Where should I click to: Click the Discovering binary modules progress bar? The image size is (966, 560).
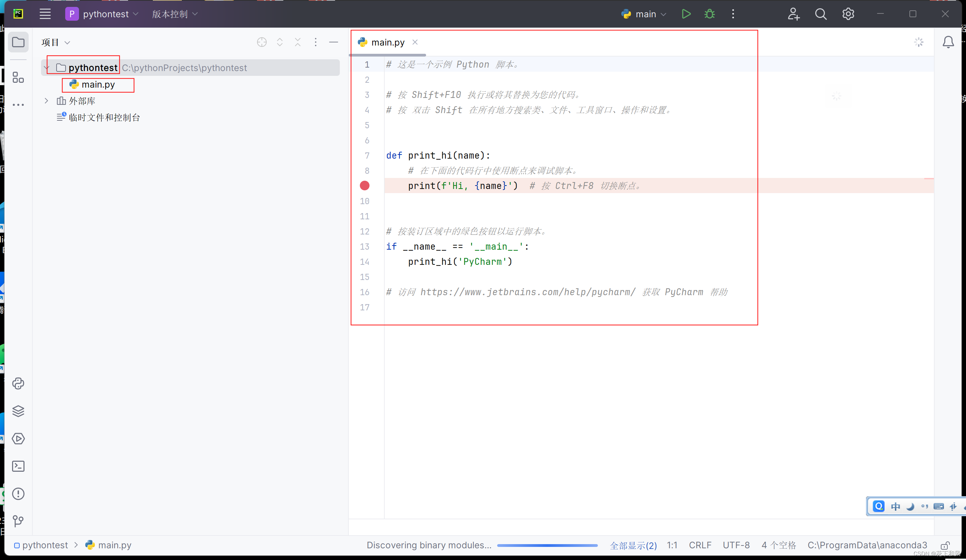[x=548, y=545]
